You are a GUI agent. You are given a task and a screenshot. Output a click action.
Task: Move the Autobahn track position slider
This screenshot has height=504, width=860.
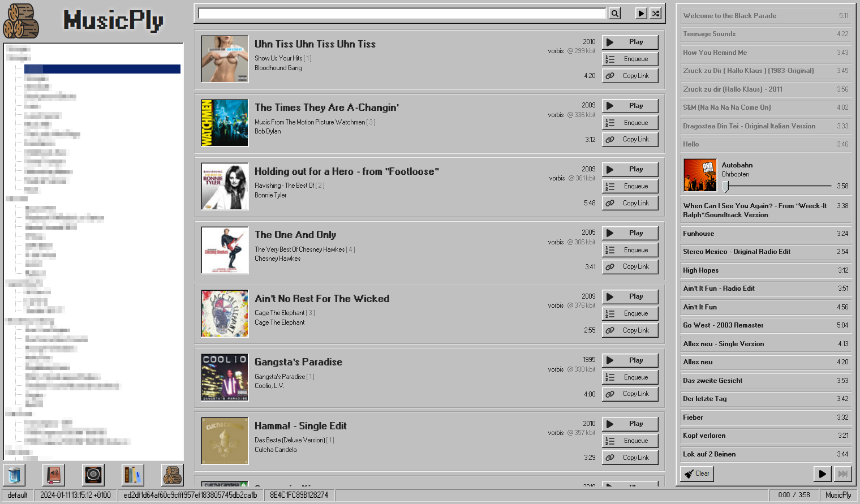pos(726,186)
